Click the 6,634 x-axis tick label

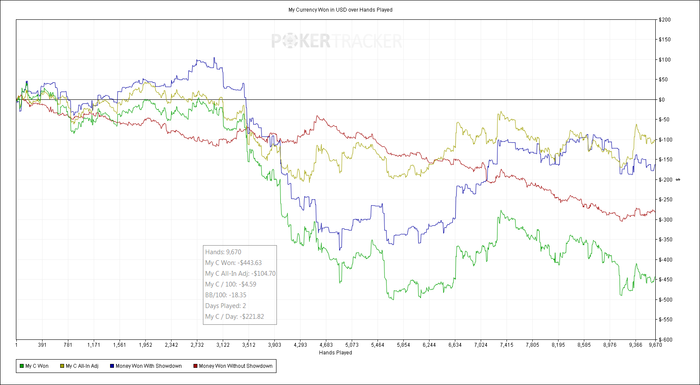pyautogui.click(x=455, y=345)
